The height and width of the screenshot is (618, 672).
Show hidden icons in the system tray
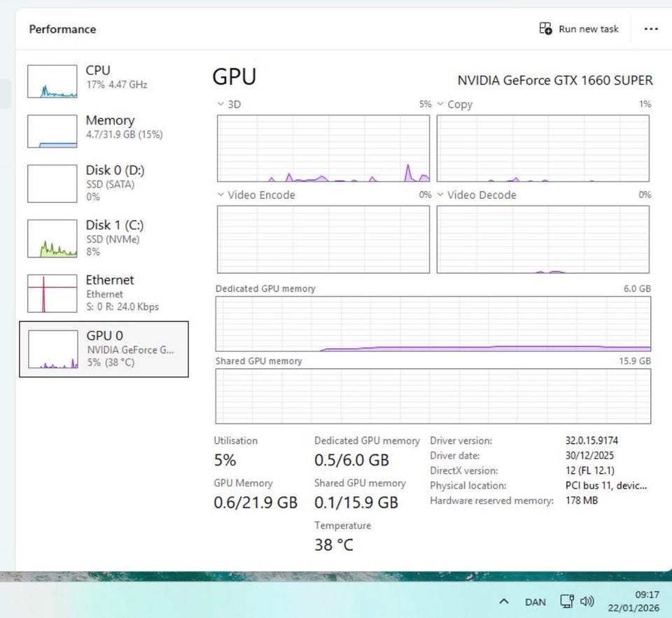click(x=504, y=602)
